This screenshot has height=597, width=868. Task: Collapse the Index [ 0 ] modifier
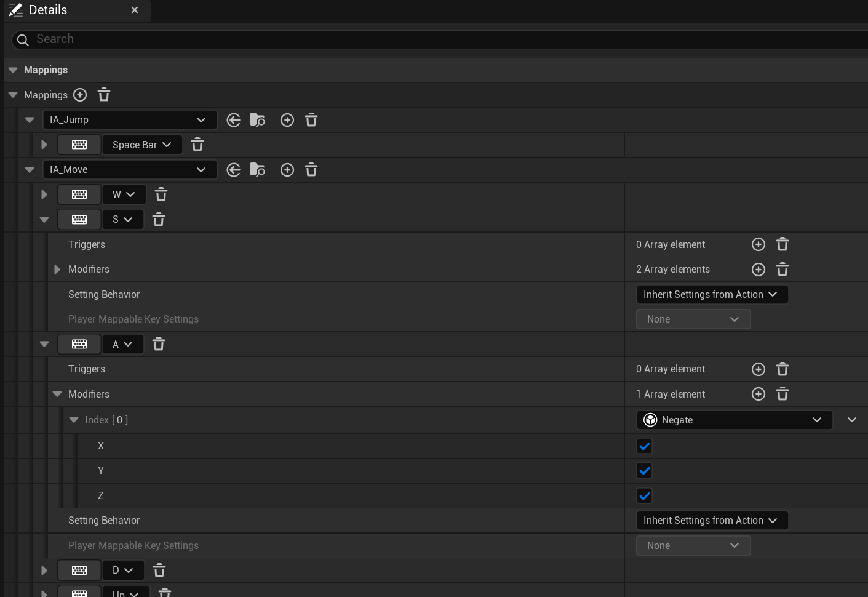(74, 420)
